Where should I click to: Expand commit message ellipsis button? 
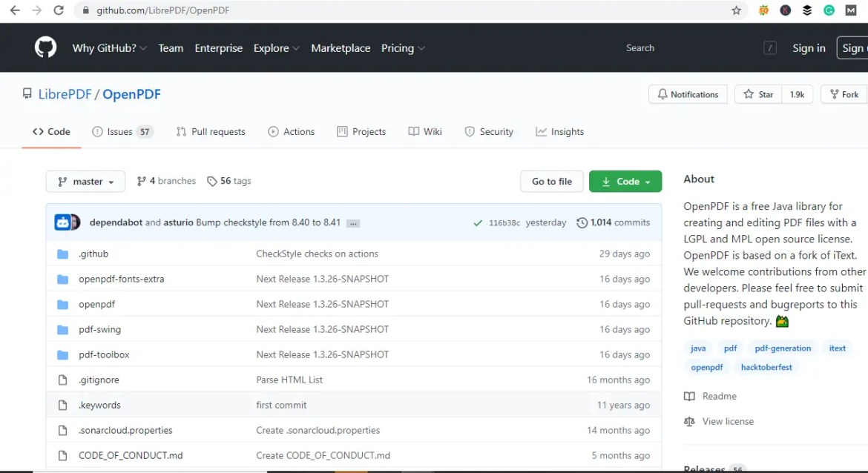(x=353, y=223)
